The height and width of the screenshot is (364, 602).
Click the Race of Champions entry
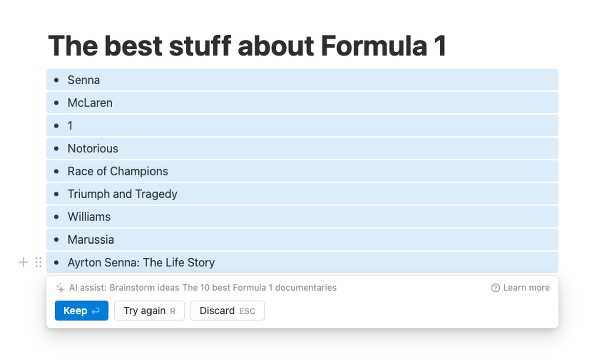(x=118, y=171)
